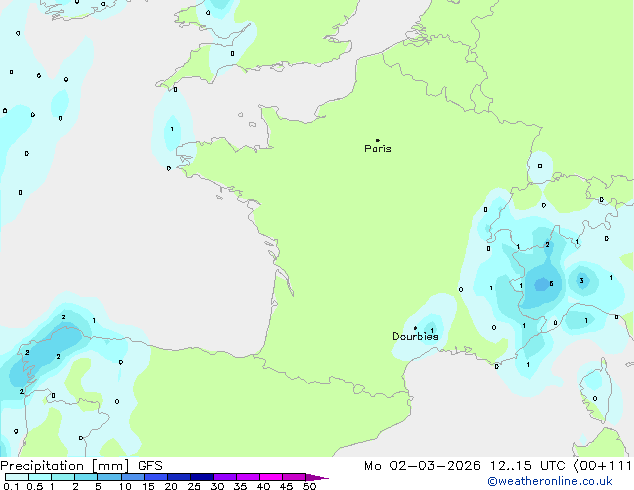
Task: Click the 30–35 mm legend color swatch
Action: point(224,477)
